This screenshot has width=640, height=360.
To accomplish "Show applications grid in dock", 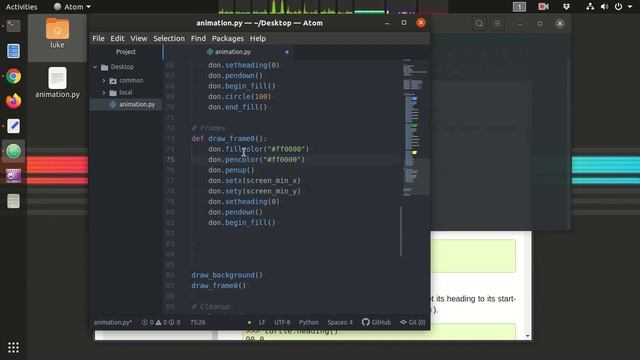I will [13, 347].
